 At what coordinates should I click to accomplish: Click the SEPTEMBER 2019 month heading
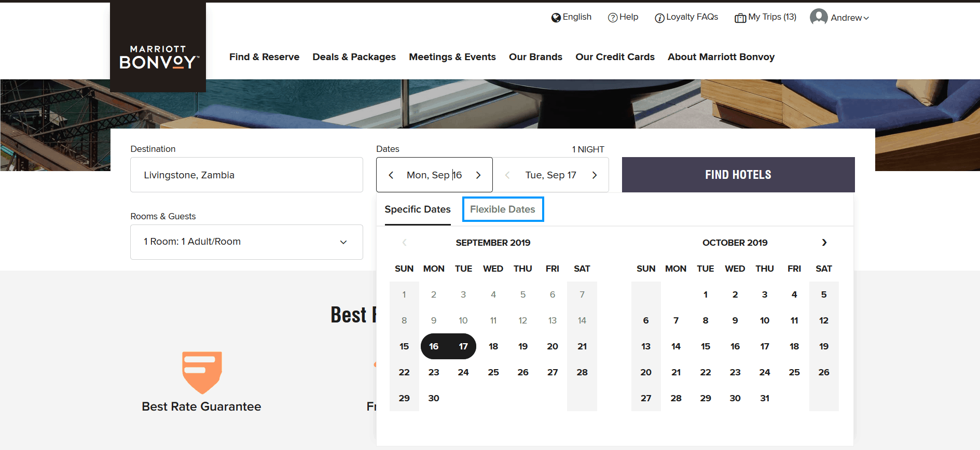493,243
